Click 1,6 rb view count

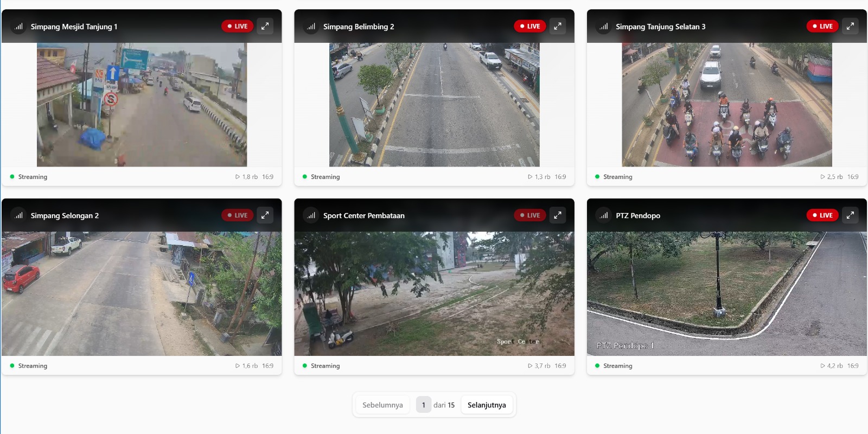(247, 366)
